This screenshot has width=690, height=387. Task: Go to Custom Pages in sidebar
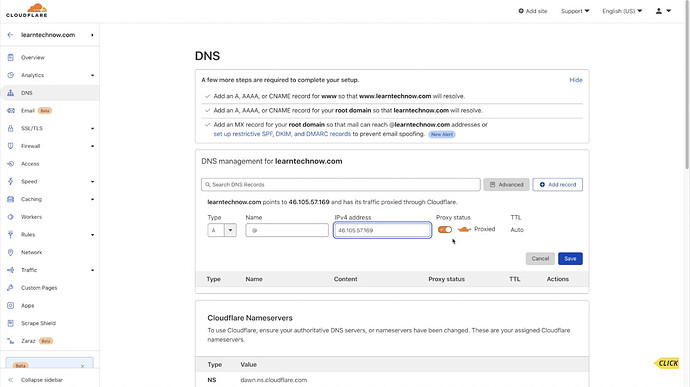tap(39, 287)
